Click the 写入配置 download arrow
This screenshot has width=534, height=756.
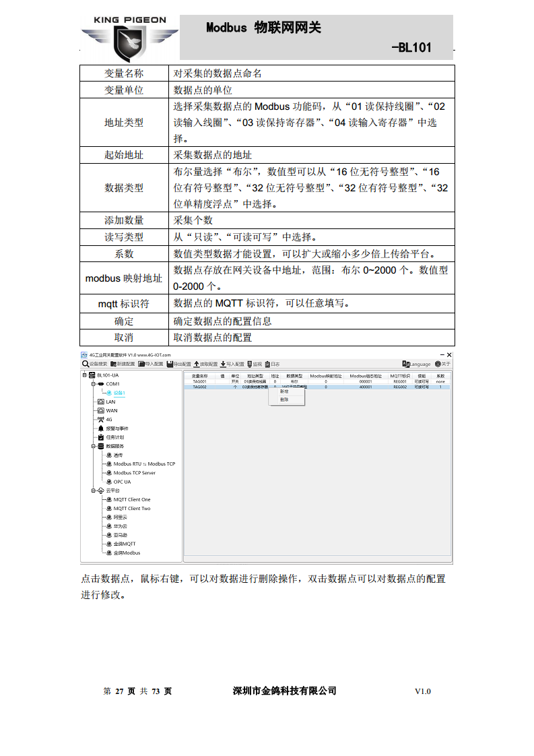(x=223, y=364)
